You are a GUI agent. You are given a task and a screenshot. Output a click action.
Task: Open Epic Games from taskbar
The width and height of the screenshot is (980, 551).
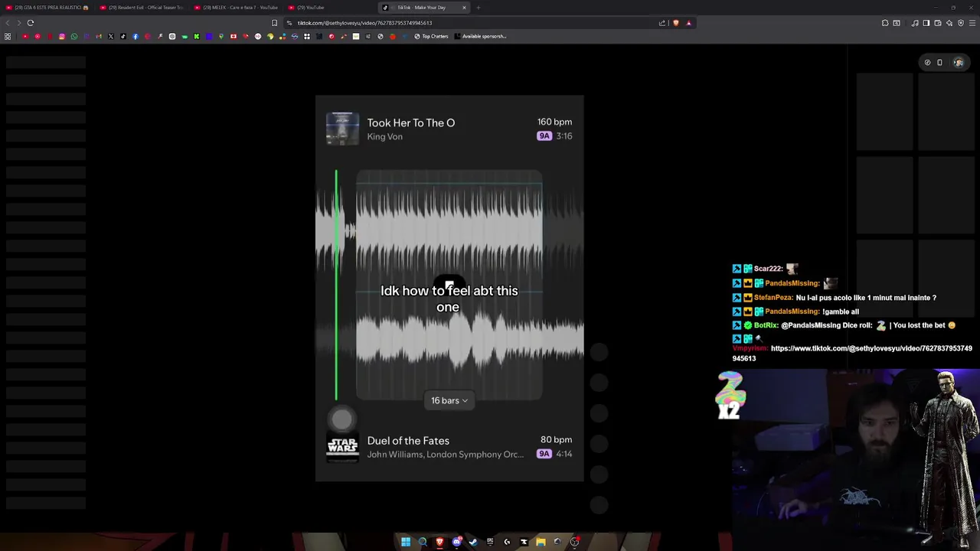pyautogui.click(x=490, y=542)
